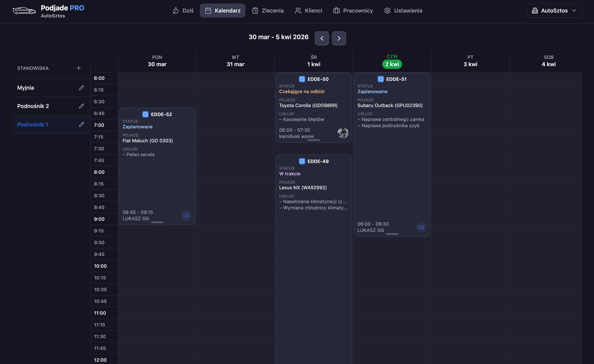
Task: Toggle the checkbox on EDDE-51 card
Action: [x=381, y=79]
